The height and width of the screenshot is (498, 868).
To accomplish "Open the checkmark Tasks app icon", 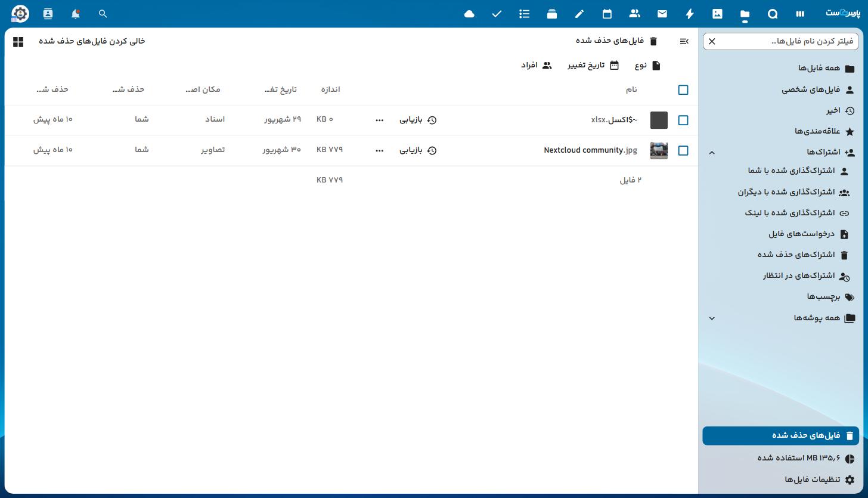I will pyautogui.click(x=497, y=14).
